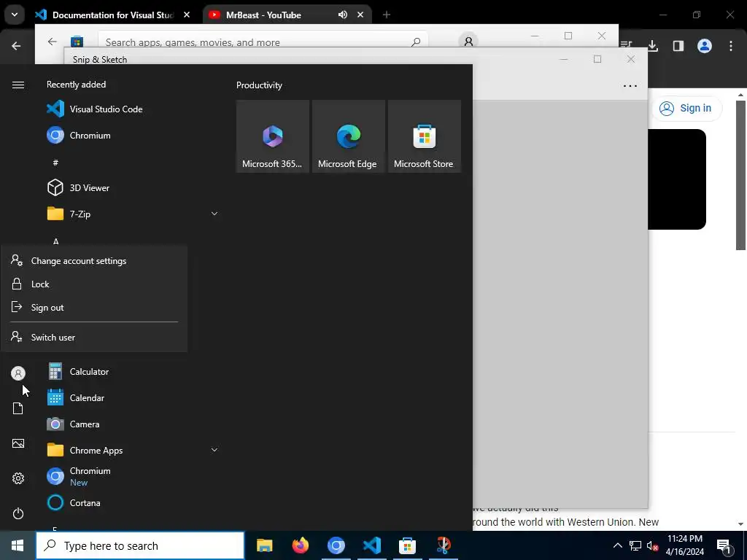The image size is (747, 560).
Task: Expand Start menu hamburger button
Action: tap(18, 85)
